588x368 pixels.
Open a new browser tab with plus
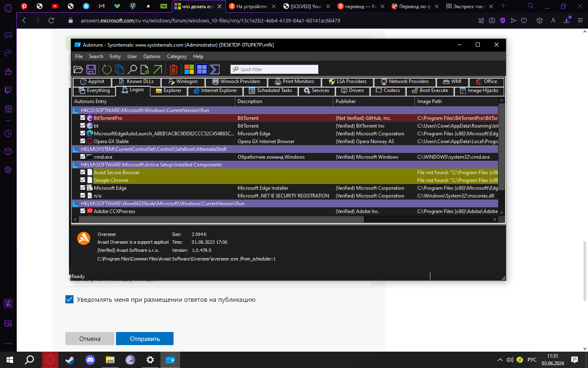click(x=503, y=6)
